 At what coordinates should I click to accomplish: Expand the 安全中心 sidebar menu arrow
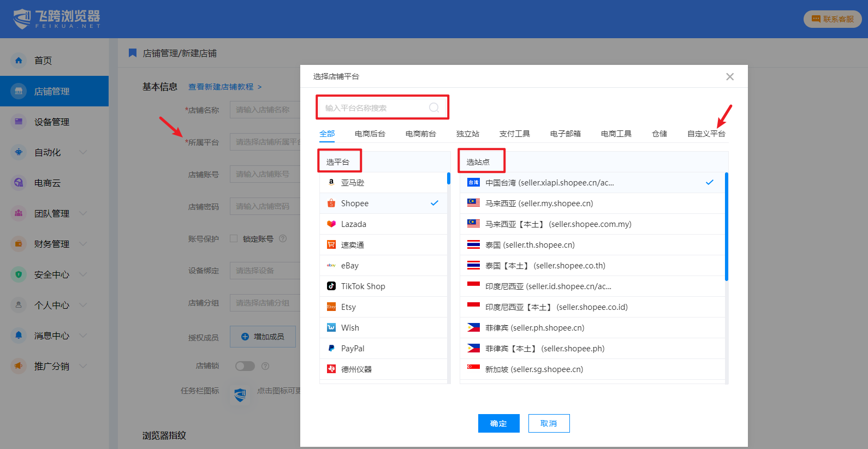[83, 274]
